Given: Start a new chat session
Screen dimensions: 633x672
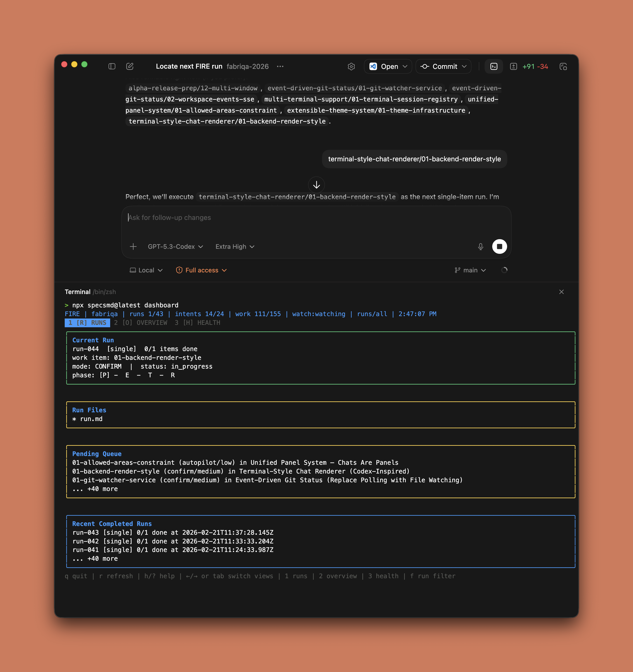Looking at the screenshot, I should 130,66.
